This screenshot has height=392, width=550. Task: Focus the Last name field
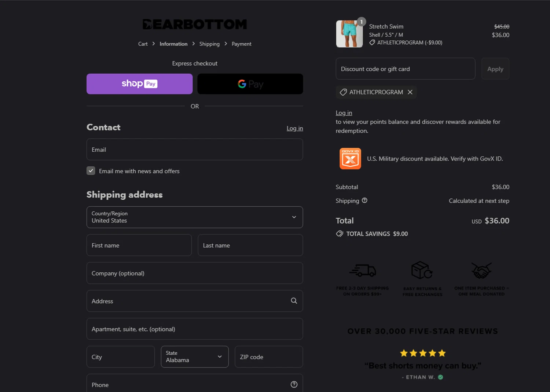tap(250, 245)
